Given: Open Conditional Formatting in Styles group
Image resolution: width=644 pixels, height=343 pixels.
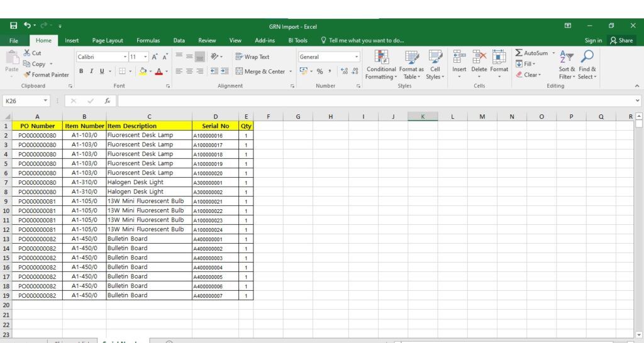Looking at the screenshot, I should (381, 65).
